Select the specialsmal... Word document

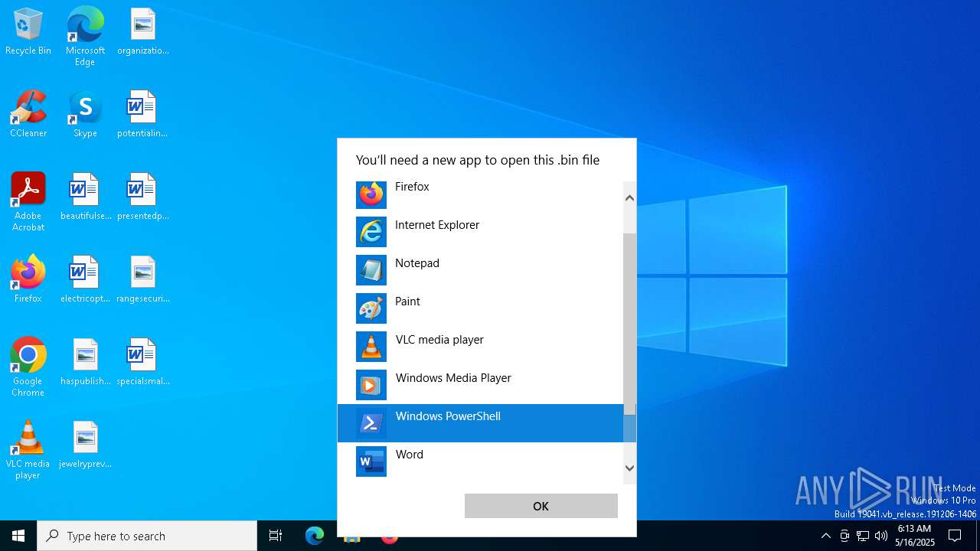pyautogui.click(x=142, y=362)
